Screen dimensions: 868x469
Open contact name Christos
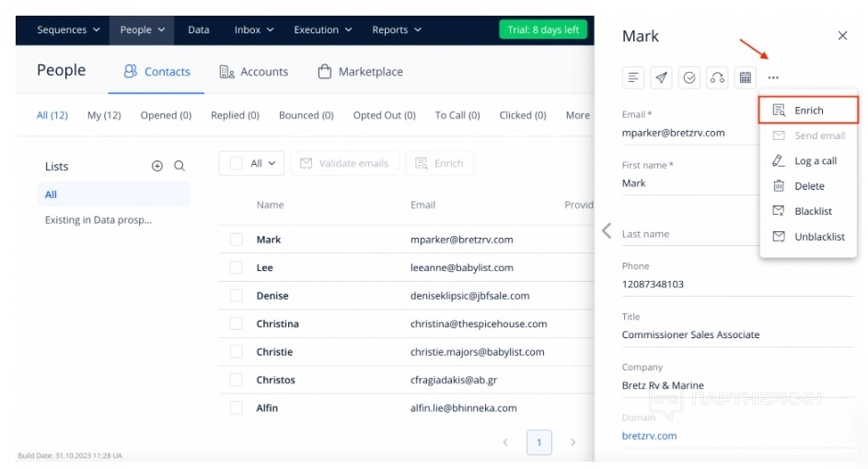pyautogui.click(x=275, y=381)
